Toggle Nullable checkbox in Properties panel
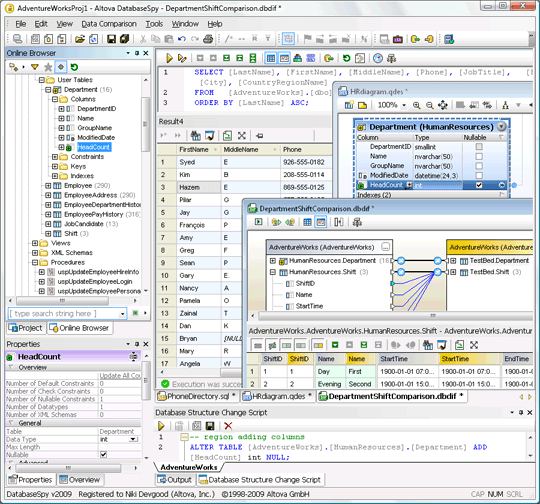The image size is (540, 504). click(103, 454)
